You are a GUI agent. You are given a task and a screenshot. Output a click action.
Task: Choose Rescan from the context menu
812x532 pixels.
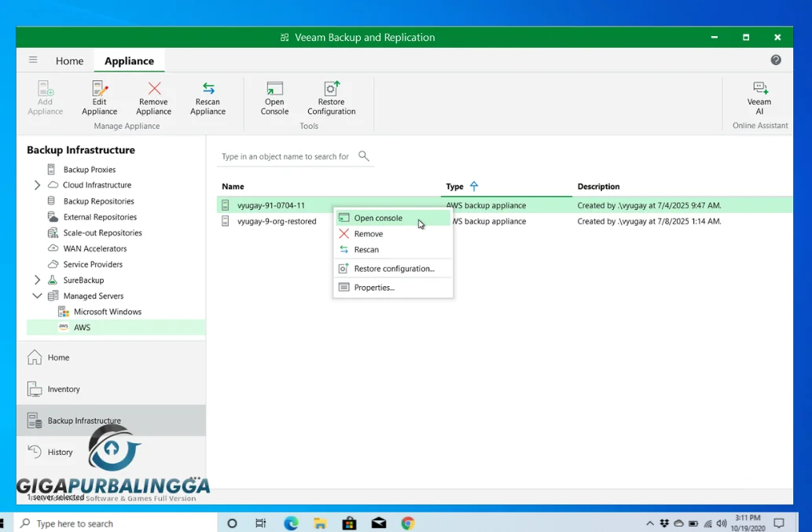click(393, 249)
